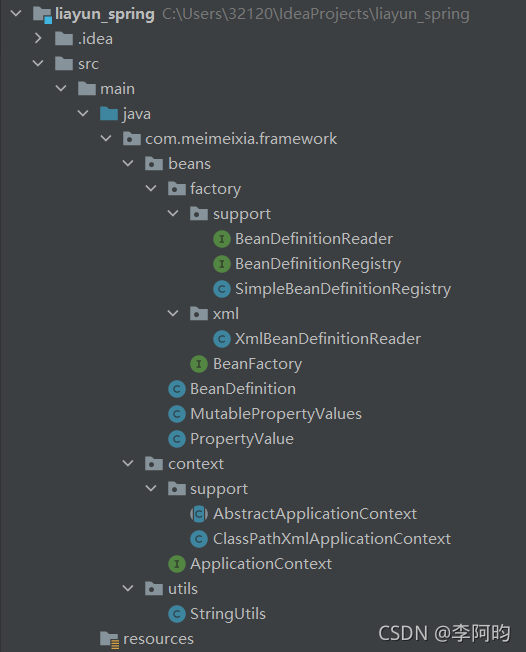Select the resources folder name

point(158,639)
